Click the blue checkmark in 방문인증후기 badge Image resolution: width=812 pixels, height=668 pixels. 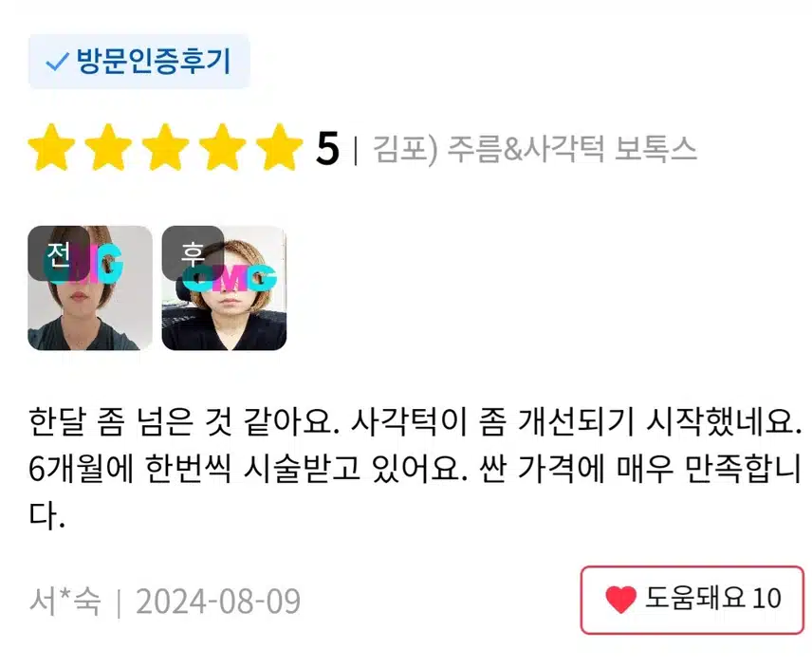point(58,62)
